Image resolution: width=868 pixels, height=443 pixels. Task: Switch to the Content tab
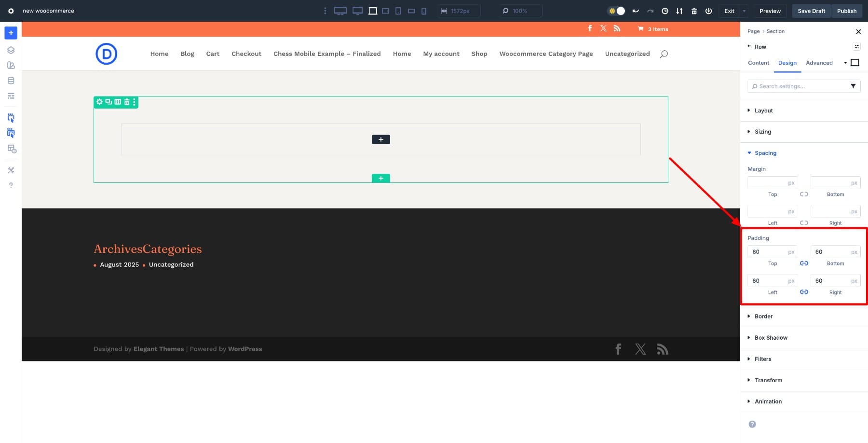759,63
